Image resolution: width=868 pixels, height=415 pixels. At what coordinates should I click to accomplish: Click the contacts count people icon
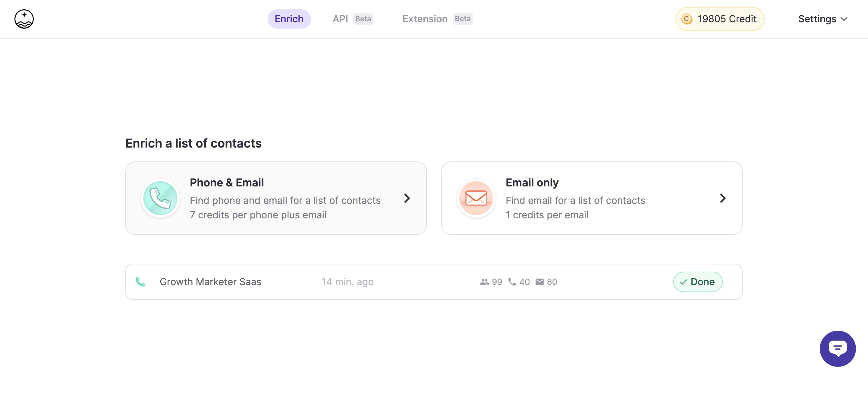point(484,282)
